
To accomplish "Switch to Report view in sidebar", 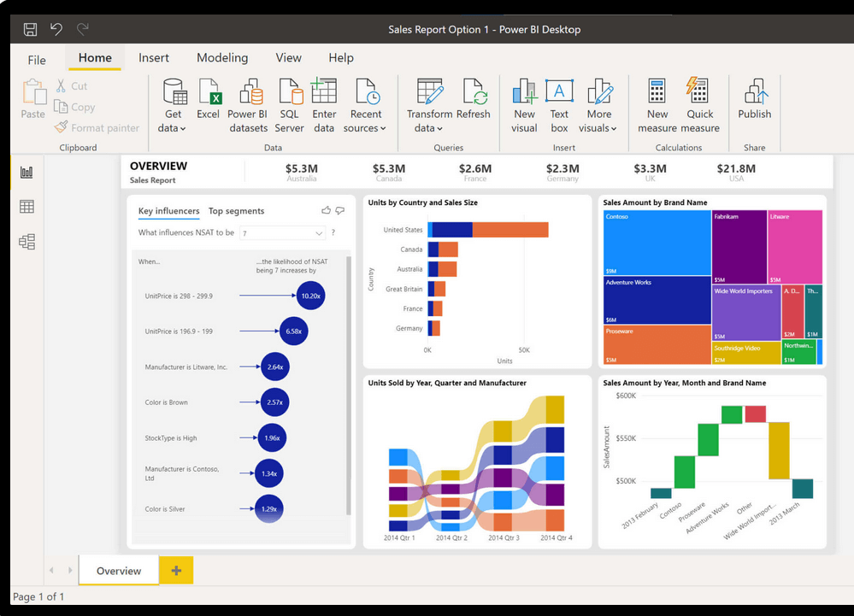I will [27, 173].
